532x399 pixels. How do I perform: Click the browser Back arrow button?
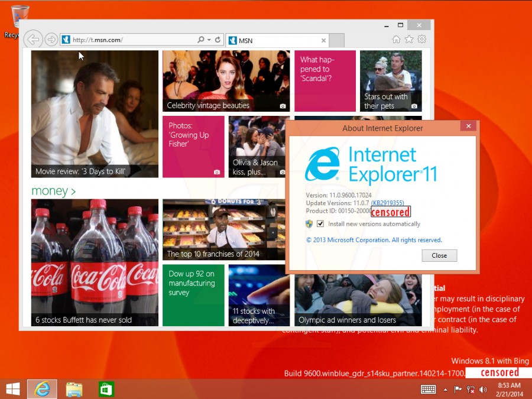click(34, 40)
